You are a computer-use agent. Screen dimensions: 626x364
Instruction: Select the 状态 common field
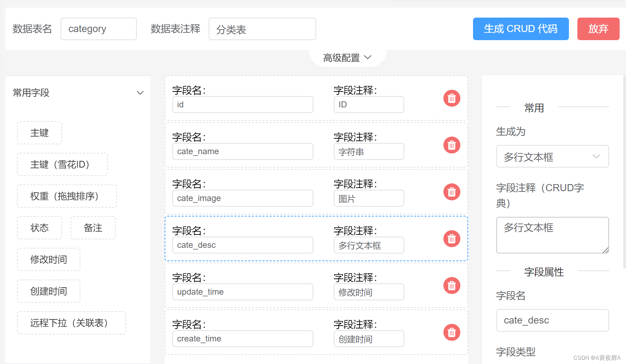[x=39, y=228]
